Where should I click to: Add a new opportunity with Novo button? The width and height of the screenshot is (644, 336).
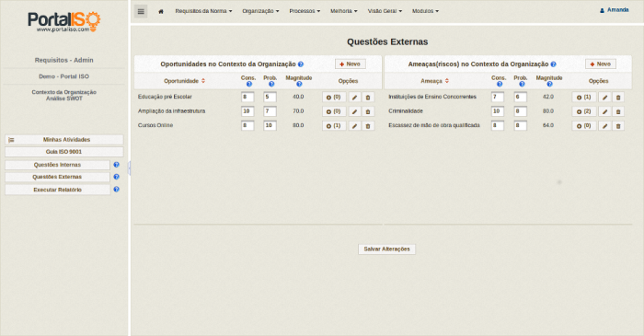pos(351,64)
